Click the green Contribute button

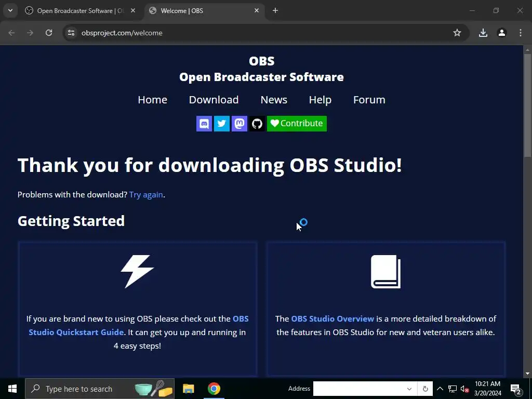tap(297, 124)
